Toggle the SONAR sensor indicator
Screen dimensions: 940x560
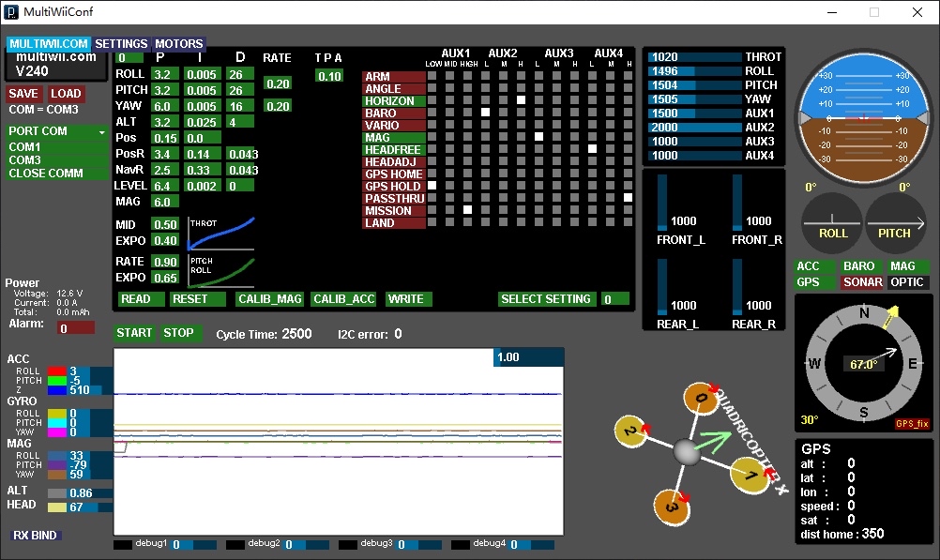click(861, 282)
